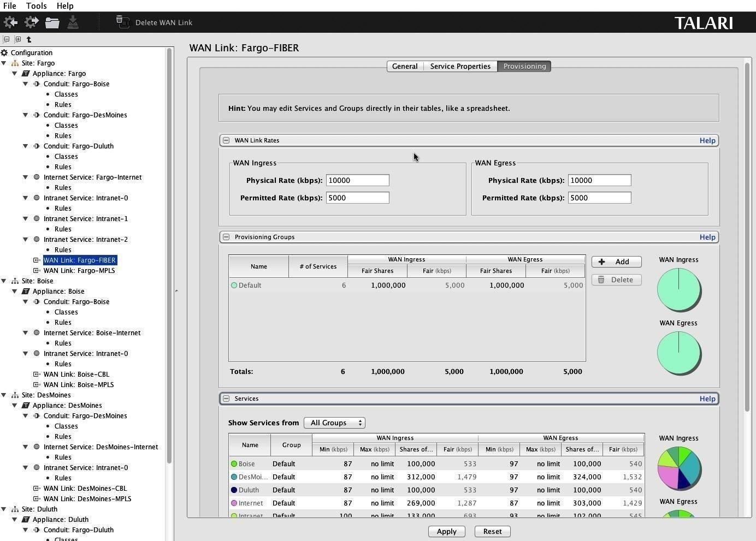Click the Site: Boise network icon
Viewport: 756px width, 541px height.
point(15,281)
